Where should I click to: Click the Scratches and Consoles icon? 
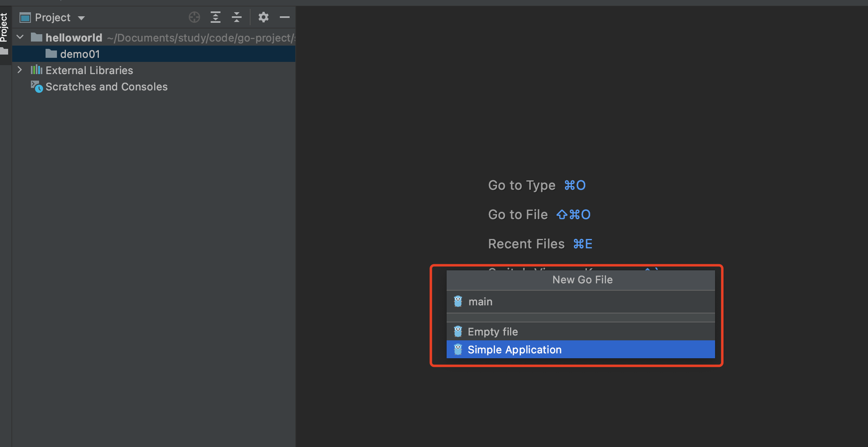[x=37, y=86]
